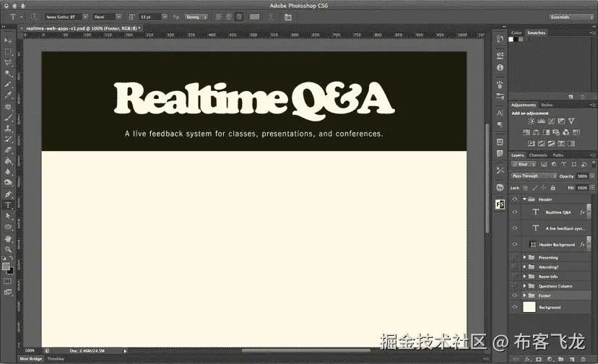Delete layer using trash icon
The height and width of the screenshot is (364, 598).
pos(583,359)
